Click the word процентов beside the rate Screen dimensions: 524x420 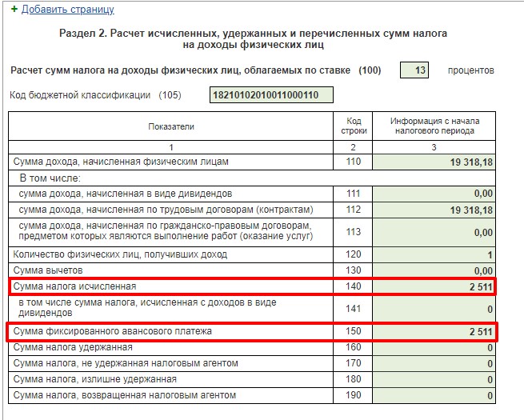(x=471, y=70)
